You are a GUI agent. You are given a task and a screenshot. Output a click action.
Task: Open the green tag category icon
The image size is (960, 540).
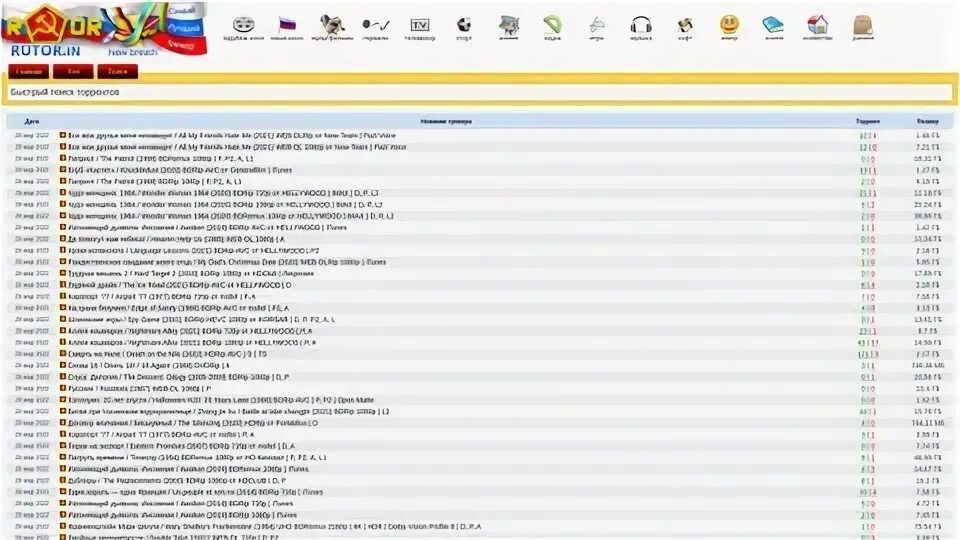pyautogui.click(x=552, y=25)
